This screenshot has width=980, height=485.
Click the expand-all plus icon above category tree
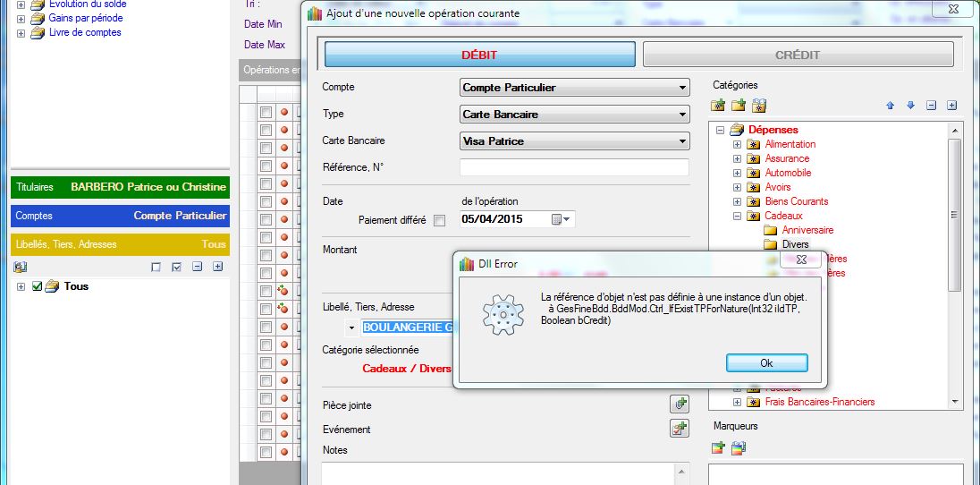coord(951,106)
